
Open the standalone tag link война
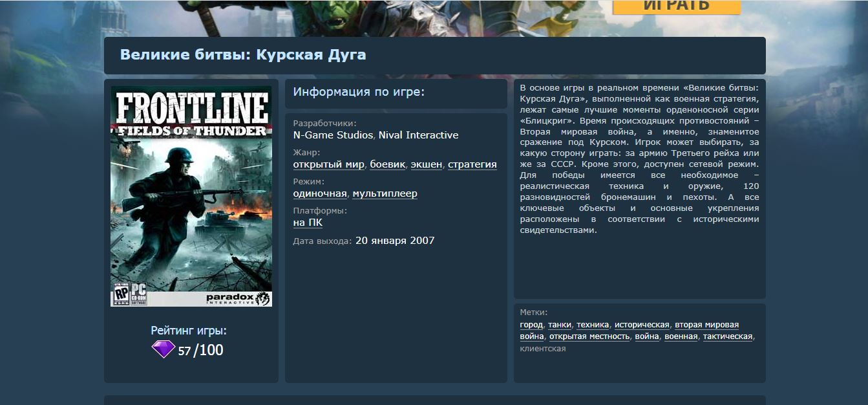coord(647,336)
